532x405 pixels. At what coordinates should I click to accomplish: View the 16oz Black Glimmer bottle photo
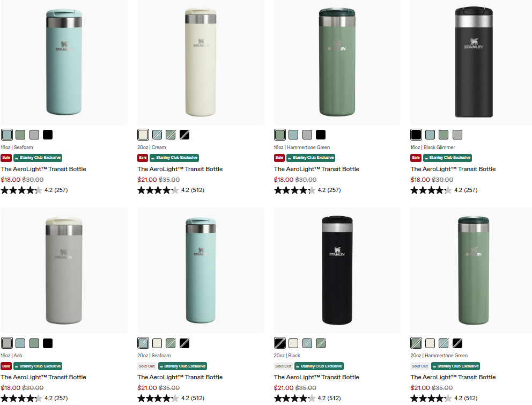474,62
